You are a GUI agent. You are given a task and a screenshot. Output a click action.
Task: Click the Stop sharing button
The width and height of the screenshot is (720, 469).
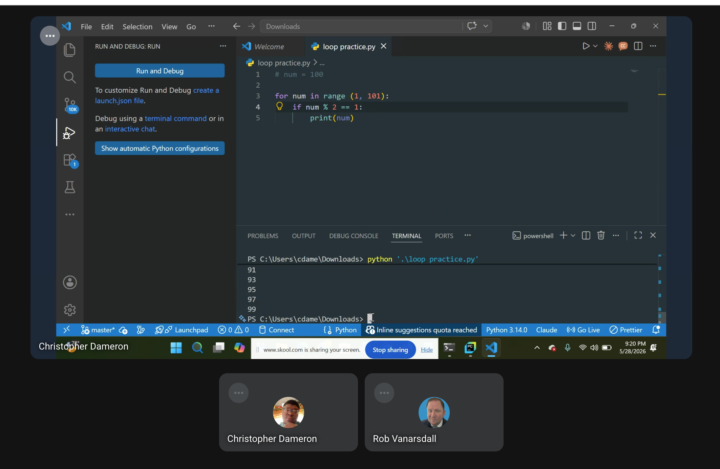[390, 350]
